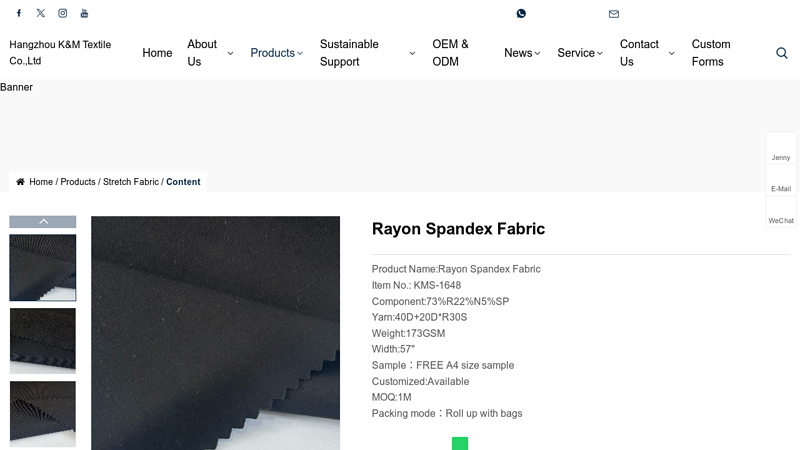800x450 pixels.
Task: Click the Products breadcrumb link
Action: click(x=78, y=182)
